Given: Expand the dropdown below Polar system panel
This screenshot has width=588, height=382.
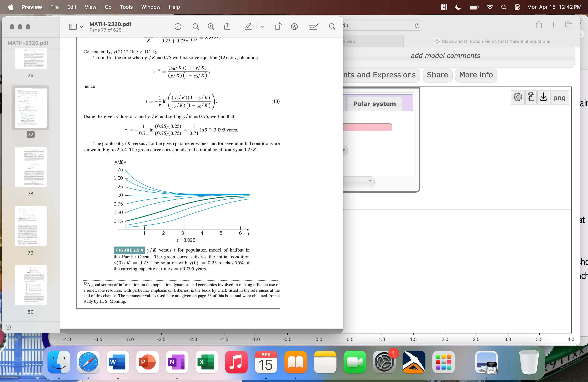Looking at the screenshot, I should pyautogui.click(x=370, y=181).
